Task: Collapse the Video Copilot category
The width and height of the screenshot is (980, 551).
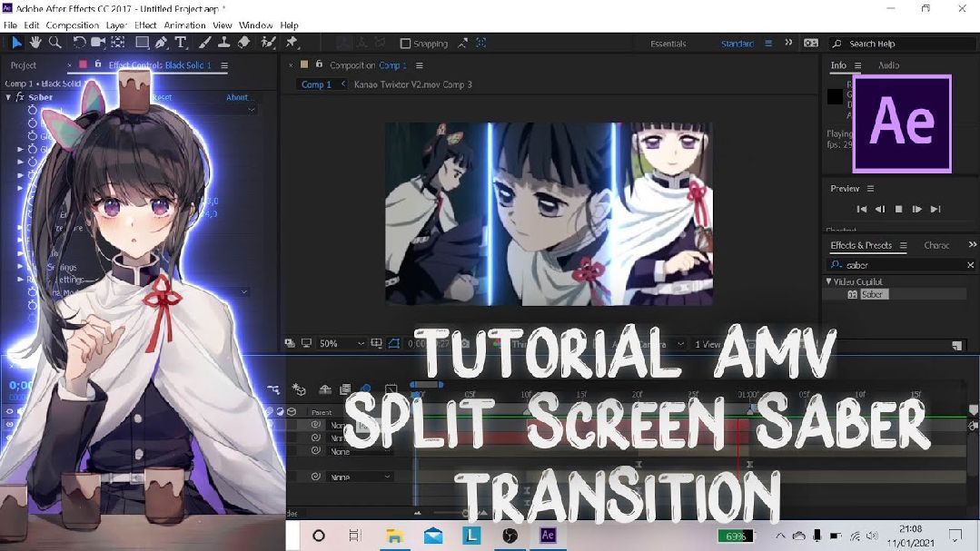Action: [828, 281]
